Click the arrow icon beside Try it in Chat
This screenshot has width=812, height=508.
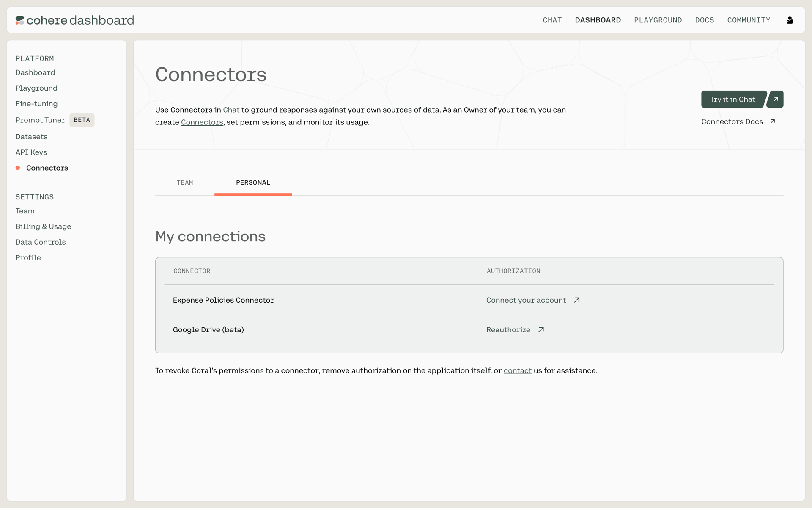click(x=776, y=99)
